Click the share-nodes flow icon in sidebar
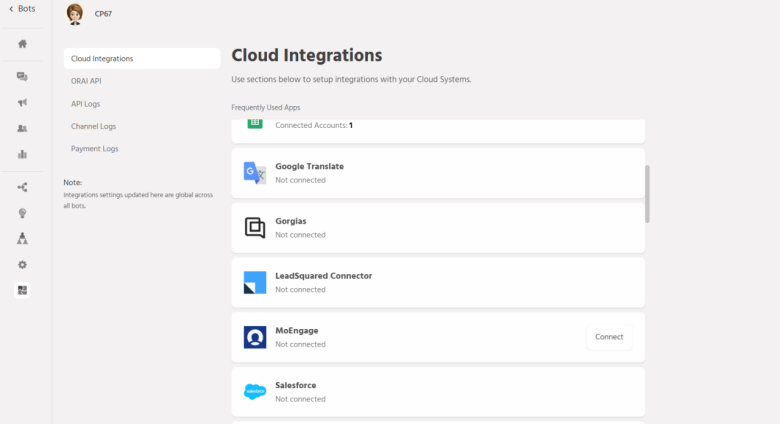Screen dimensions: 780x424 (x=22, y=187)
